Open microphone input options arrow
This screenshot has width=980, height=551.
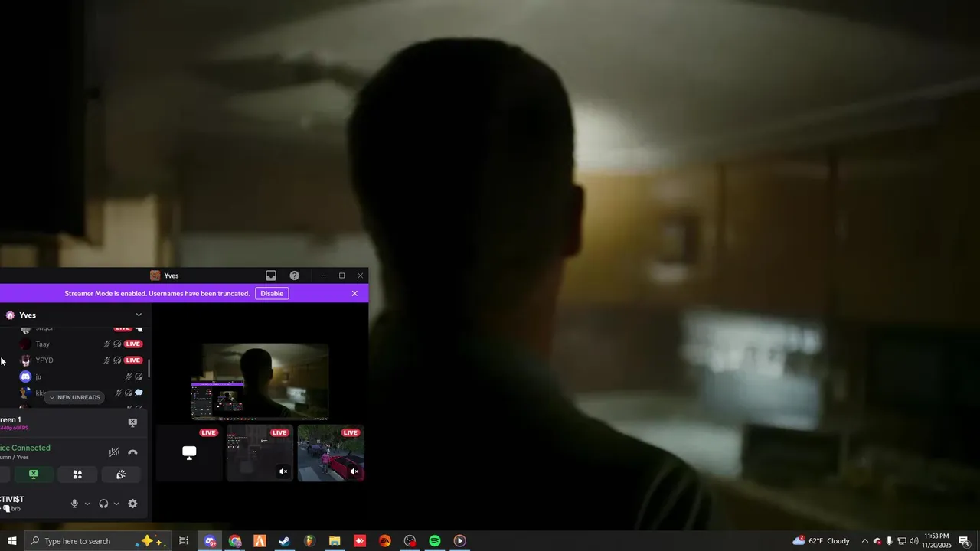click(x=87, y=504)
